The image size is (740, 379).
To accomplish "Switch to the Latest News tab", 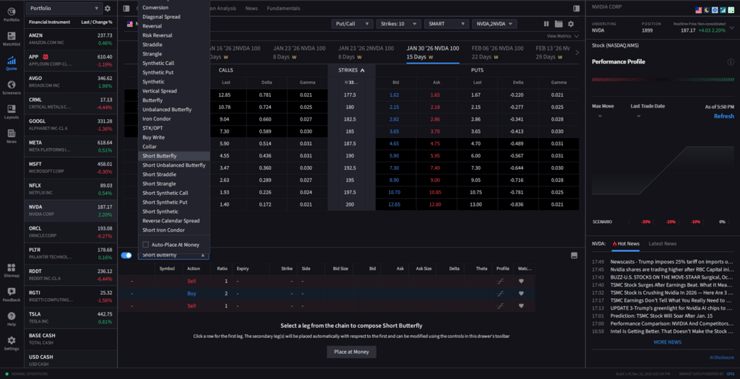I will [662, 244].
